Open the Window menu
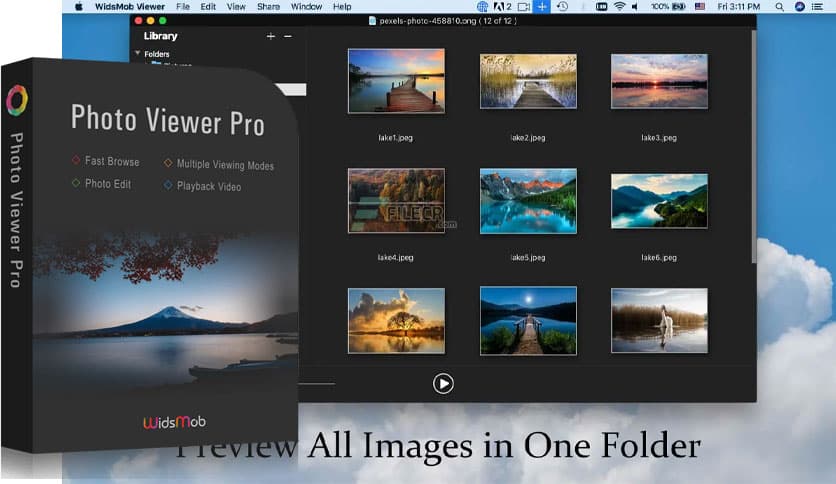 coord(306,6)
